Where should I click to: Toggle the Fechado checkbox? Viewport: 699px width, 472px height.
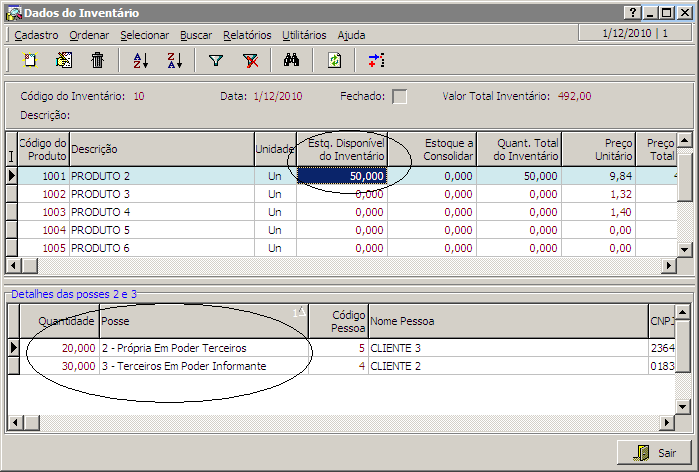point(399,96)
